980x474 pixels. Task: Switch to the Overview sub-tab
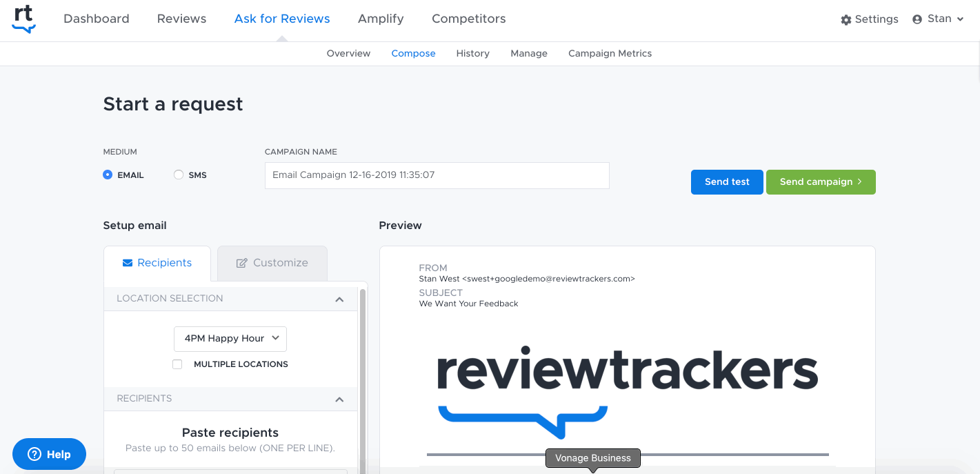pos(348,53)
